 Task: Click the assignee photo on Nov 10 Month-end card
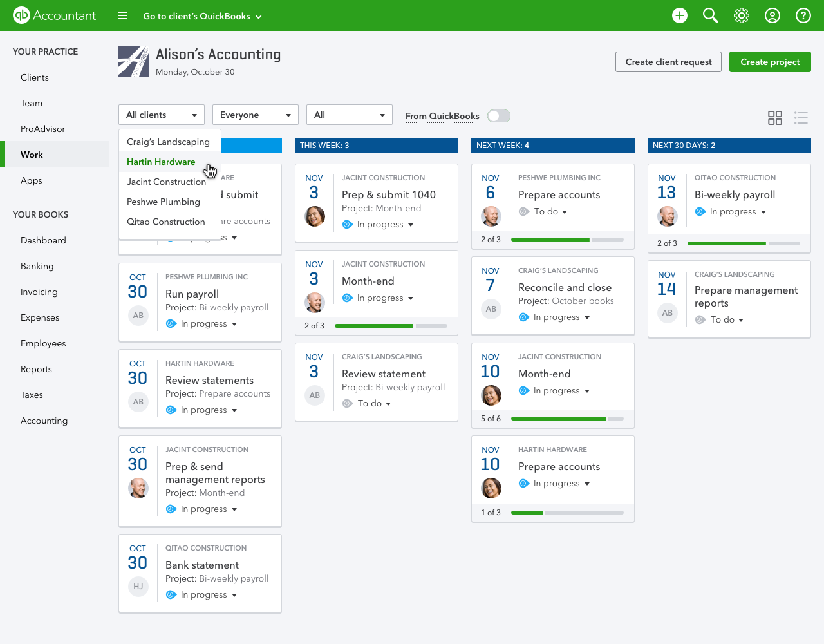tap(491, 395)
